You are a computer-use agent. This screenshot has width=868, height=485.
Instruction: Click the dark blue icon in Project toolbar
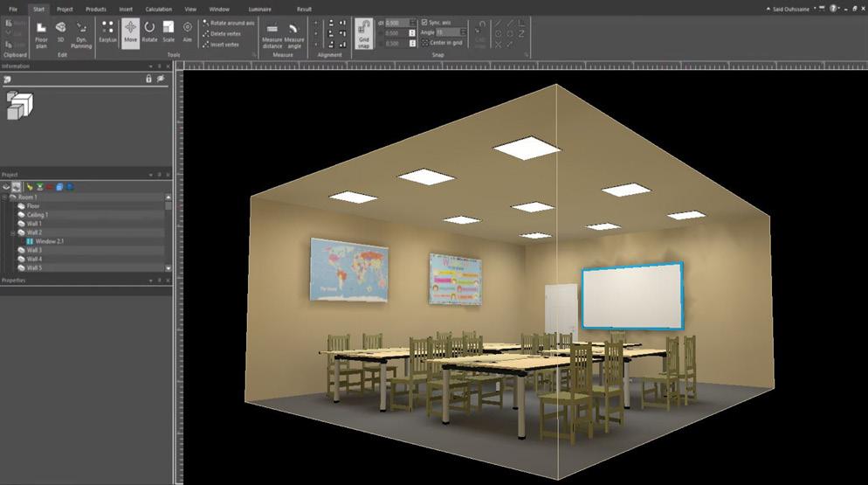pyautogui.click(x=71, y=187)
